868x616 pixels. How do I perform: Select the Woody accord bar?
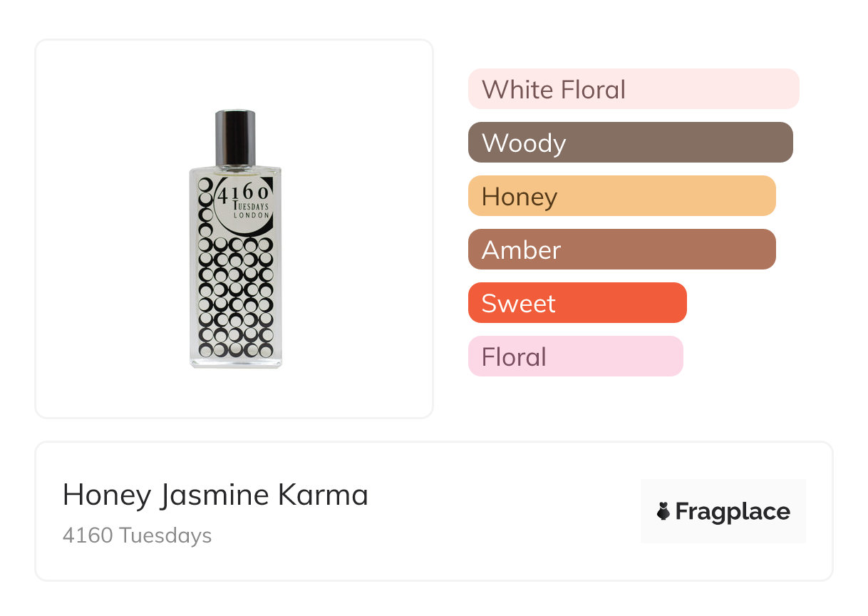630,143
